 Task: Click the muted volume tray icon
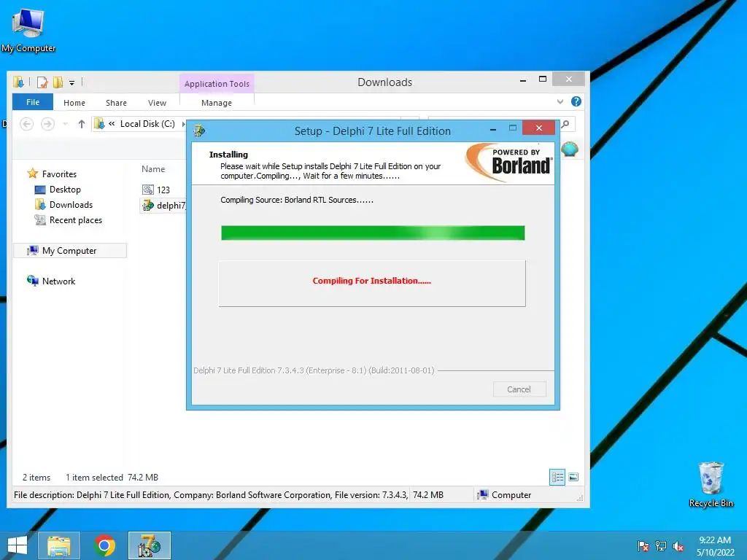coord(678,545)
